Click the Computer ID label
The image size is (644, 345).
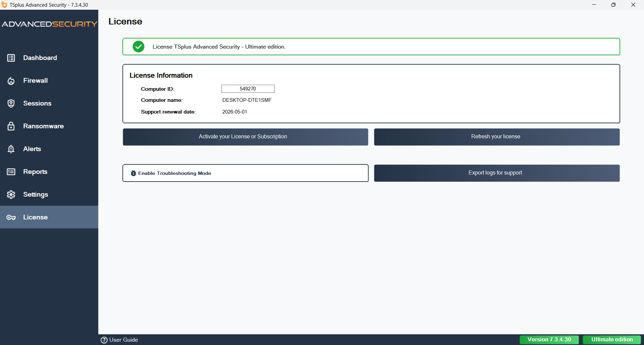click(x=158, y=89)
